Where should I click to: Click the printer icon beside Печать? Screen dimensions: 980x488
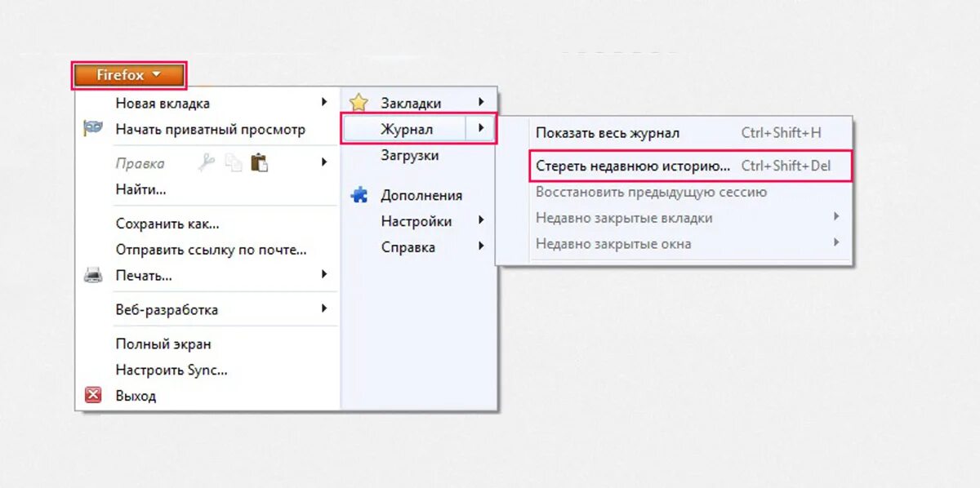pyautogui.click(x=93, y=275)
